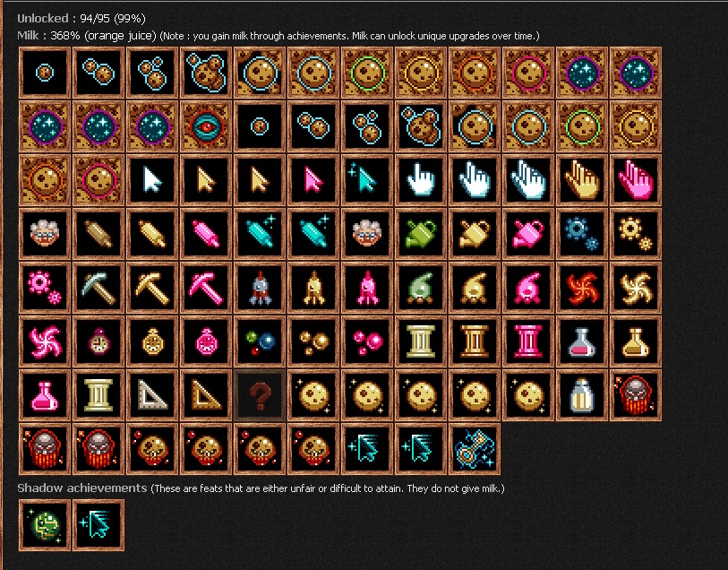Select the milk bottle achievement icon
Viewport: 728px width, 570px height.
(582, 395)
